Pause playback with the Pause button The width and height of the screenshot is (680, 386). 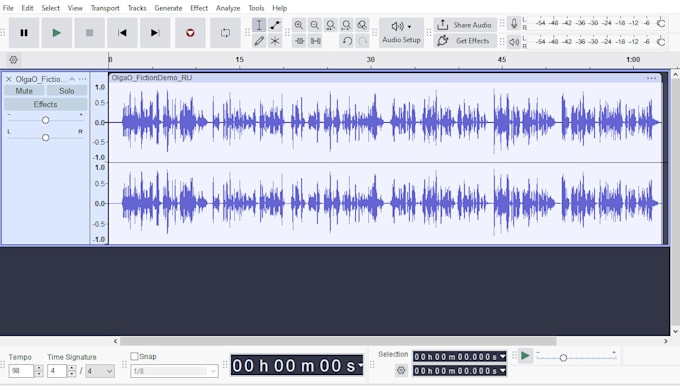[x=24, y=33]
